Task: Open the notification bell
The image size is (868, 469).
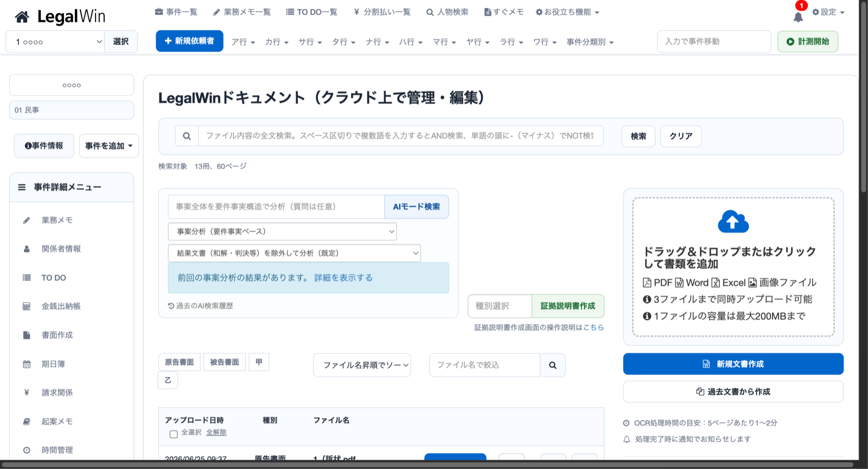Action: point(798,17)
